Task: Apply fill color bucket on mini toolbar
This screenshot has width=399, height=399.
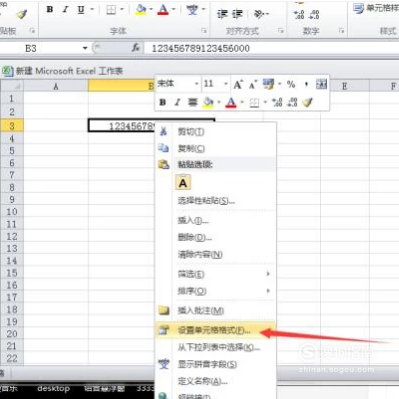Action: 208,102
